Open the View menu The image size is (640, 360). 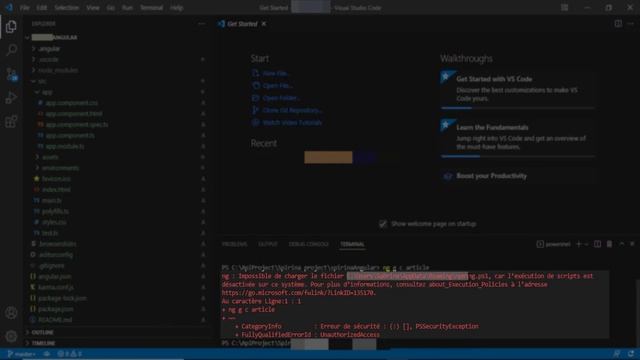(93, 8)
